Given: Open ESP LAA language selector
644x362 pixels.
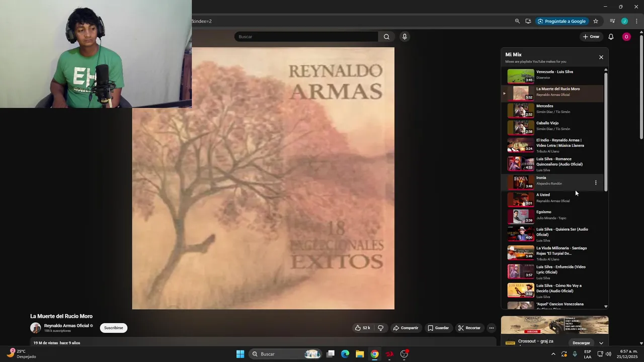Looking at the screenshot, I should pyautogui.click(x=588, y=354).
